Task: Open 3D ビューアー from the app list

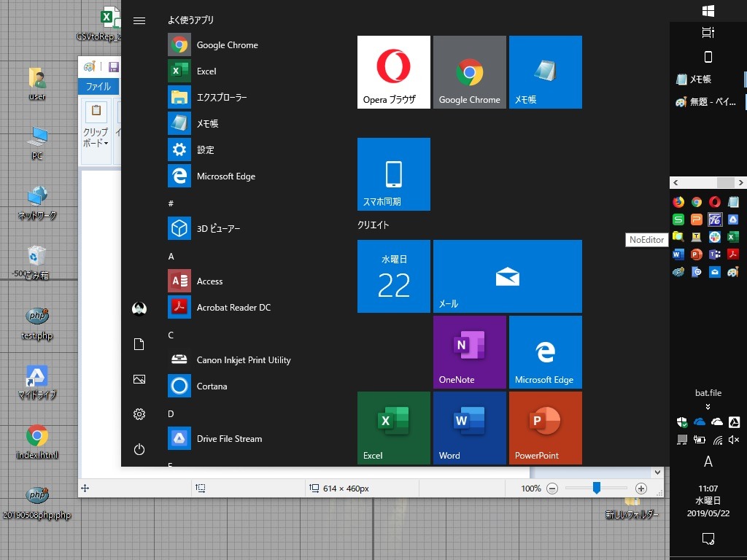Action: point(204,228)
